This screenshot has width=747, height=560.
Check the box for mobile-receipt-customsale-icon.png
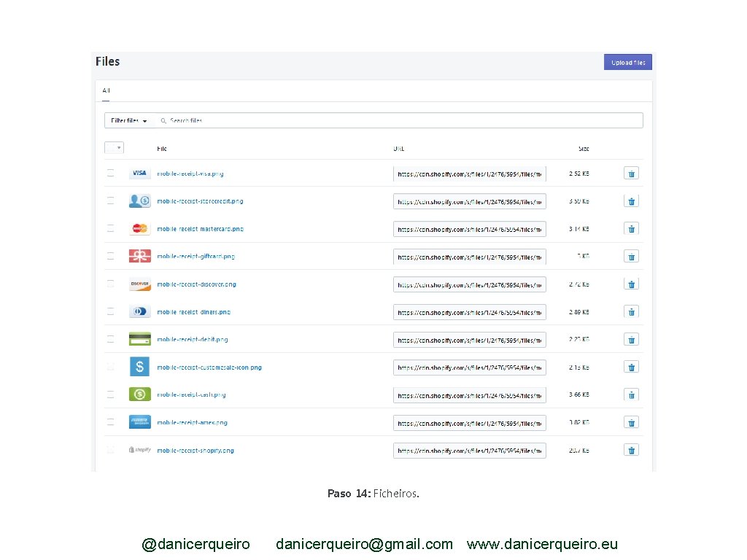pos(111,367)
